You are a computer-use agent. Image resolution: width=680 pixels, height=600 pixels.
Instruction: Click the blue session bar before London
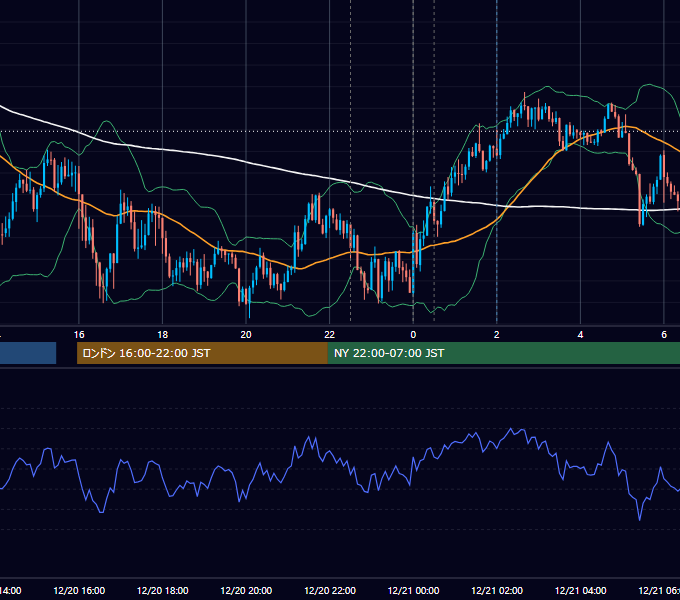click(x=28, y=353)
